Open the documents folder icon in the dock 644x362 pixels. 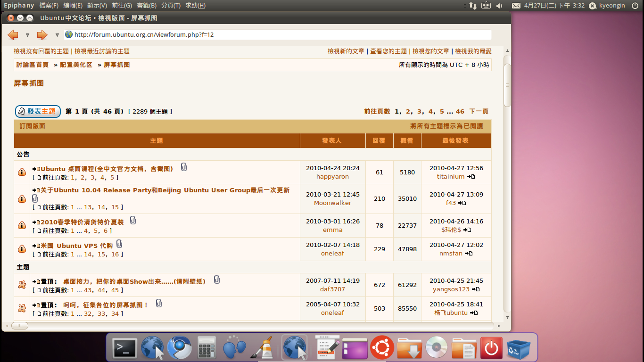(464, 349)
